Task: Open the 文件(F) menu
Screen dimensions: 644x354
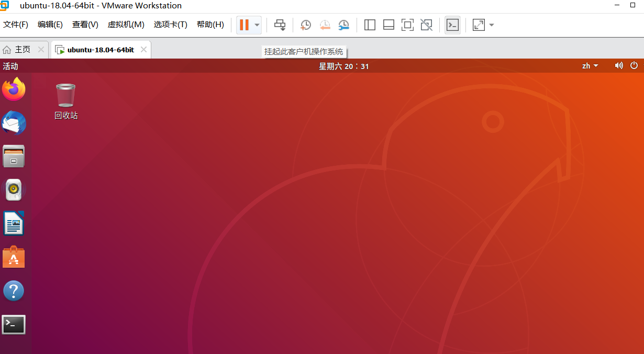Action: [x=16, y=25]
